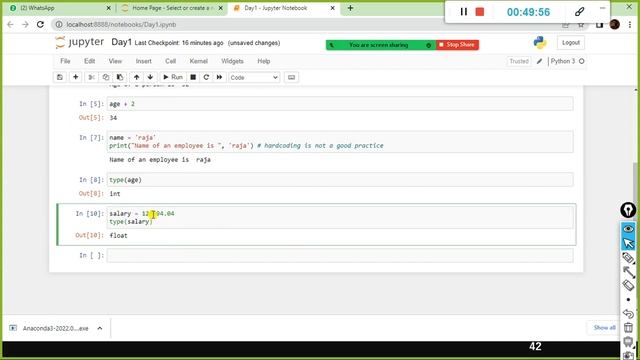Rename notebook title Day1

[121, 42]
